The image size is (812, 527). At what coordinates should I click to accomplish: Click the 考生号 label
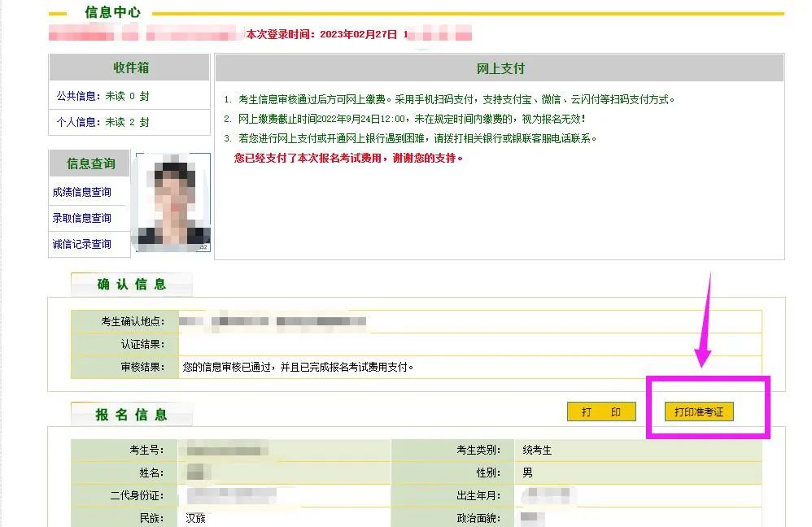click(x=146, y=450)
